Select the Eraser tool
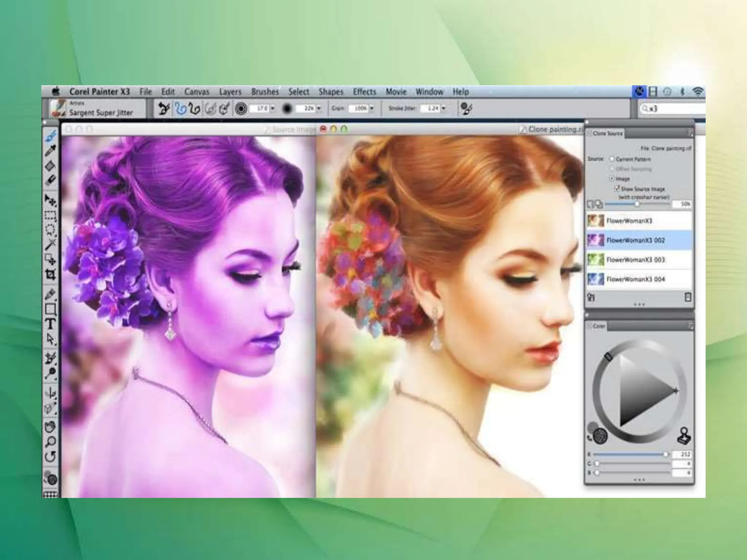This screenshot has width=747, height=560. [50, 180]
